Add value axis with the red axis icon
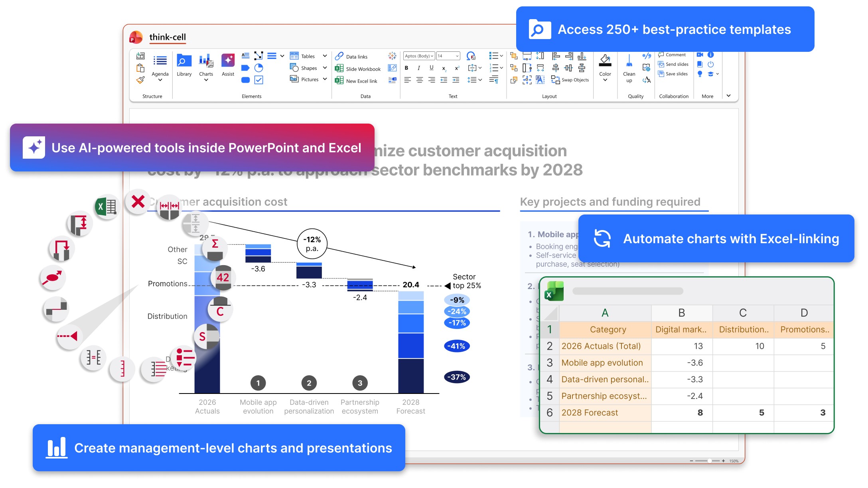The width and height of the screenshot is (868, 488). [x=122, y=368]
